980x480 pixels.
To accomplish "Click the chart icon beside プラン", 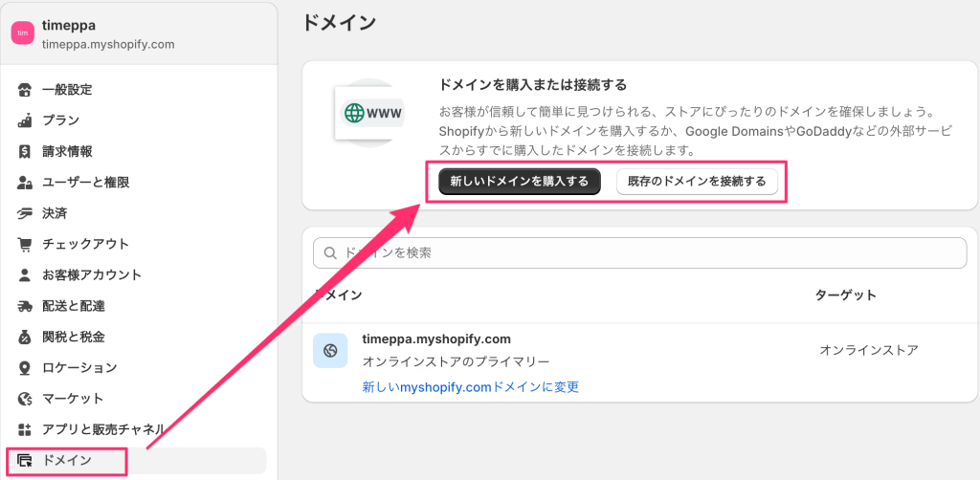I will click(24, 120).
